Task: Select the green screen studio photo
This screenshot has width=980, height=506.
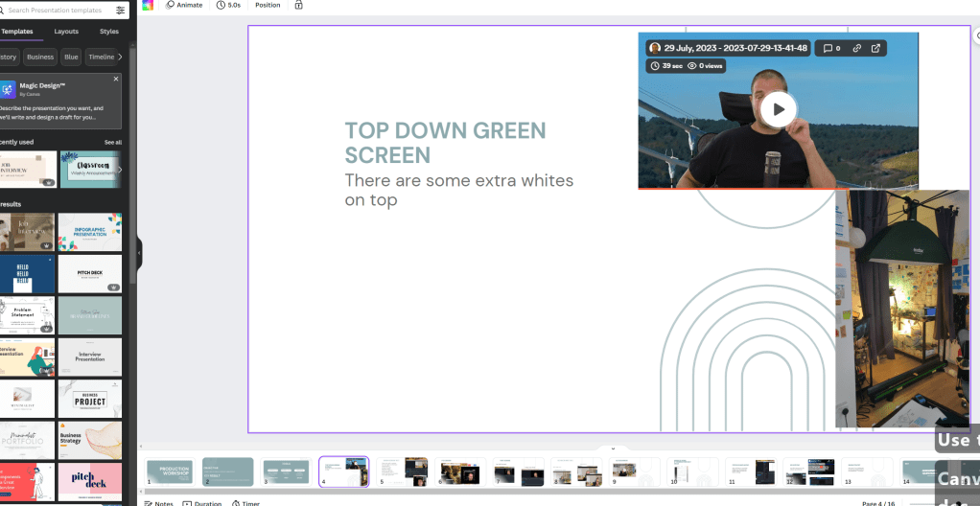Action: click(x=902, y=309)
